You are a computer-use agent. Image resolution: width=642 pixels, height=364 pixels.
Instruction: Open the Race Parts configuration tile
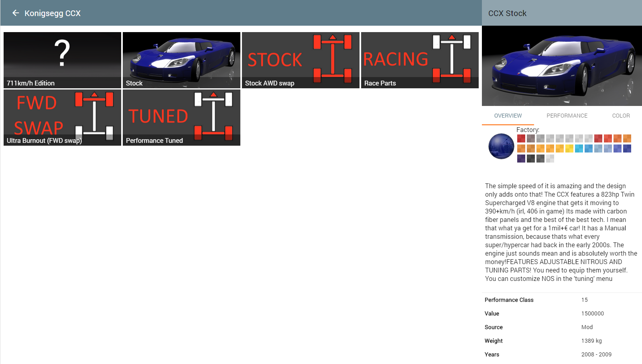click(x=420, y=60)
